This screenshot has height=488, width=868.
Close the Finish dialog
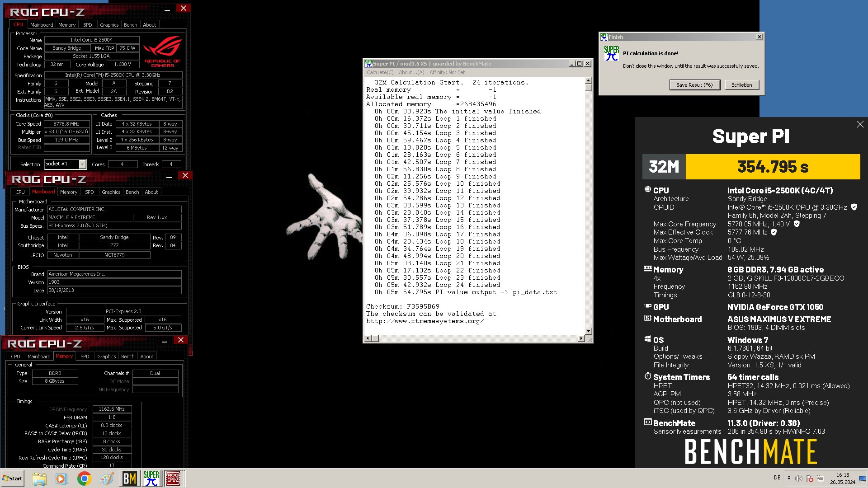pyautogui.click(x=759, y=37)
